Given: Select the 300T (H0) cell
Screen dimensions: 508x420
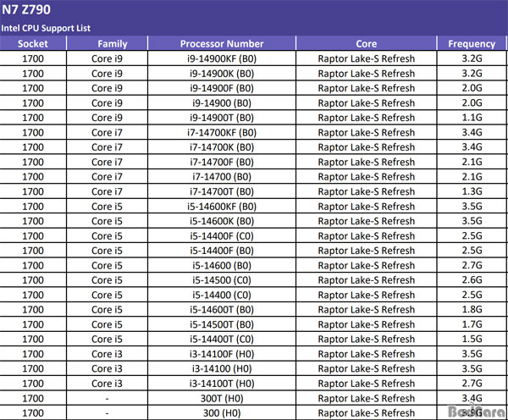Looking at the screenshot, I should click(222, 398).
